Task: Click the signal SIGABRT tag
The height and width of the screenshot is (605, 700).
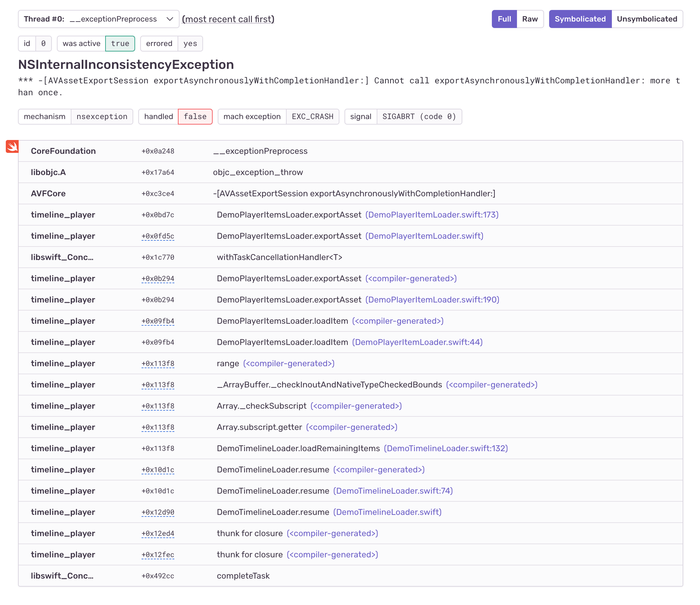Action: [x=403, y=116]
